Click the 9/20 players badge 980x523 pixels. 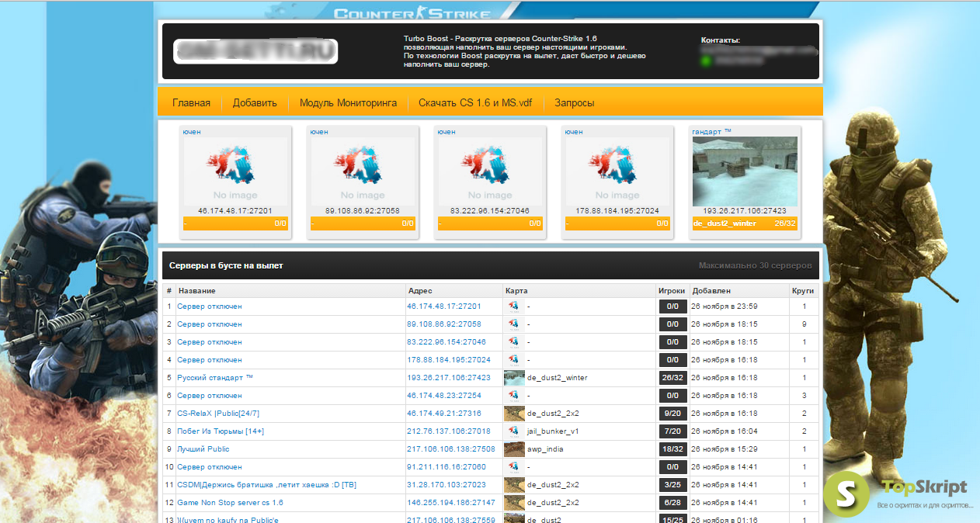[672, 414]
